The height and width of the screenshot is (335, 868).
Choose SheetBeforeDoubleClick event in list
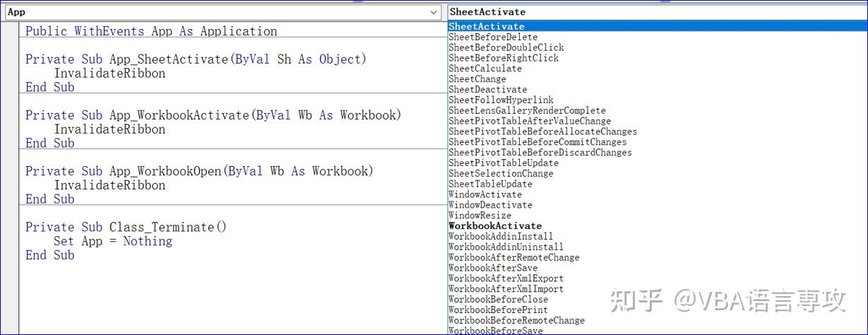click(x=506, y=47)
